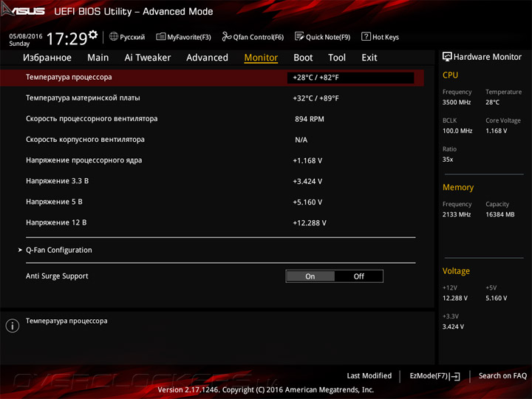This screenshot has width=532, height=399.
Task: Click Last Modified
Action: (x=369, y=375)
